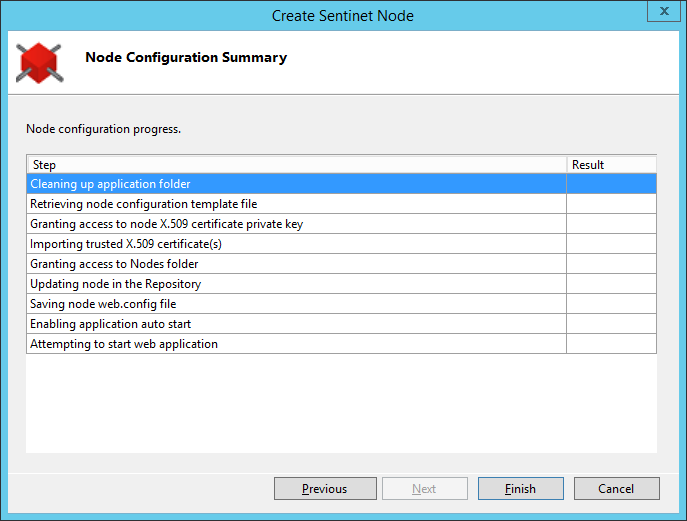Sort by the Result column header
The image size is (687, 521).
point(612,165)
